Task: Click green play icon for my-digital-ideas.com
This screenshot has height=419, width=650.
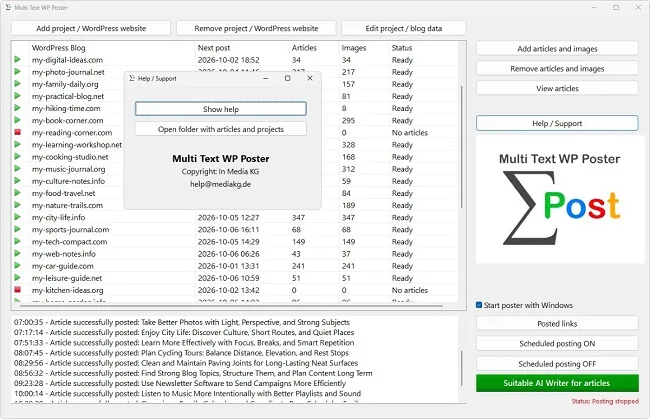Action: [x=17, y=60]
